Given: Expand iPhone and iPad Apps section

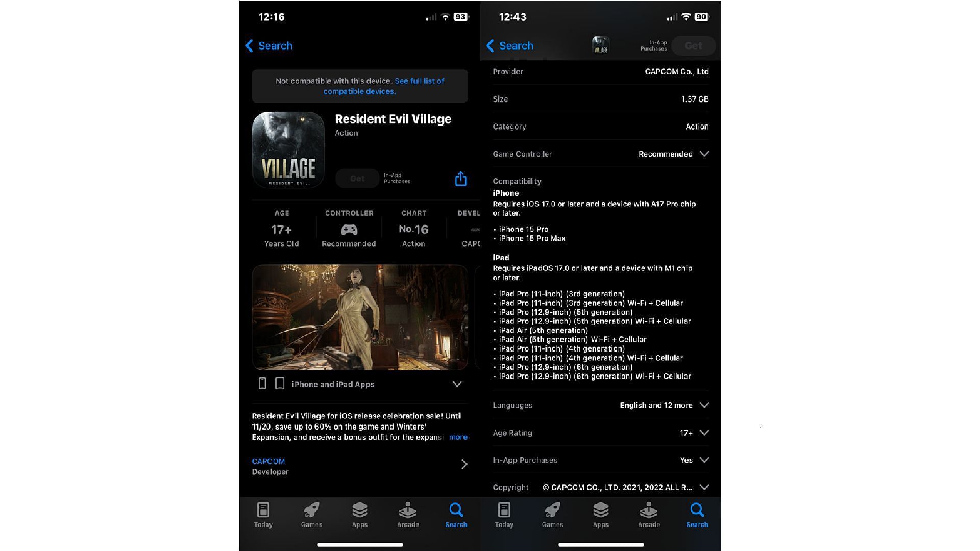Looking at the screenshot, I should [458, 384].
